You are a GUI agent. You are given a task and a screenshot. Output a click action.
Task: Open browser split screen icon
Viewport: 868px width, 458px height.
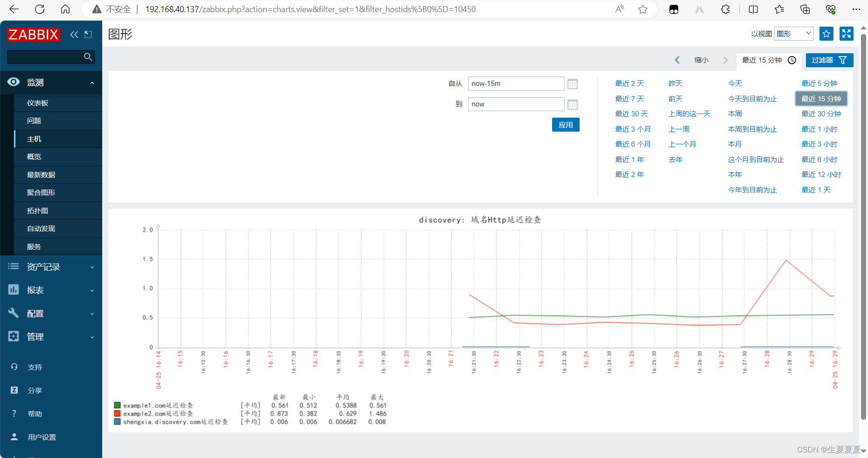753,9
